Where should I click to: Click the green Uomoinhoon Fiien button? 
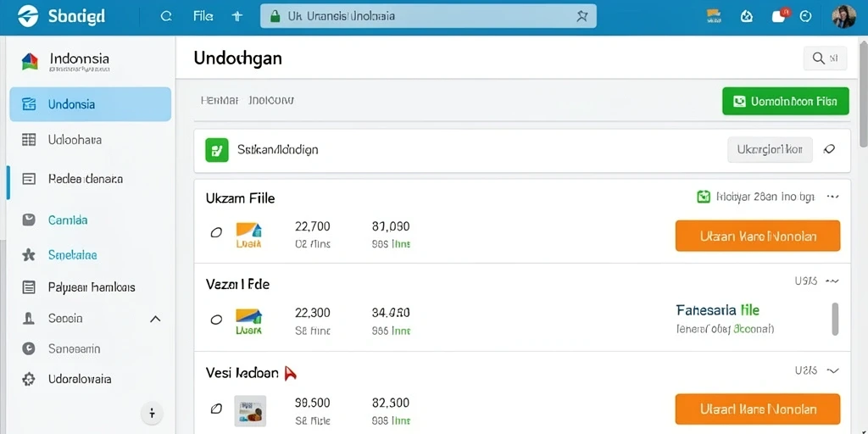coord(786,102)
